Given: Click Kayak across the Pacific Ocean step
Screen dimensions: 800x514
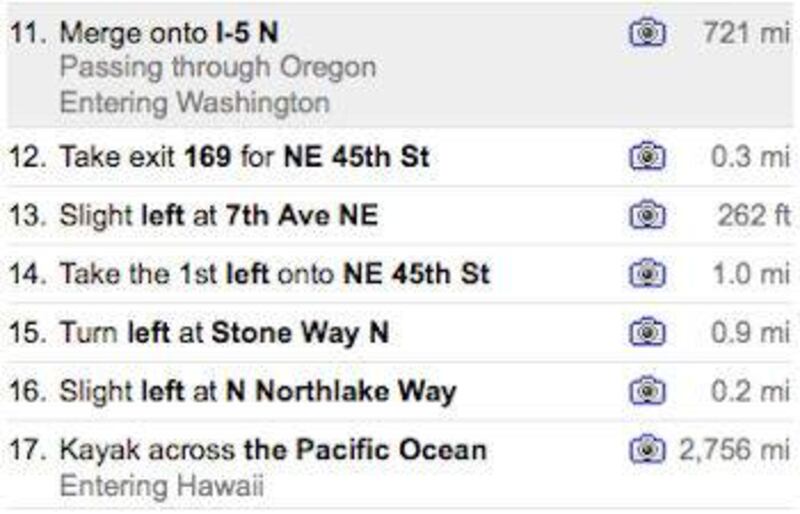Looking at the screenshot, I should click(272, 448).
